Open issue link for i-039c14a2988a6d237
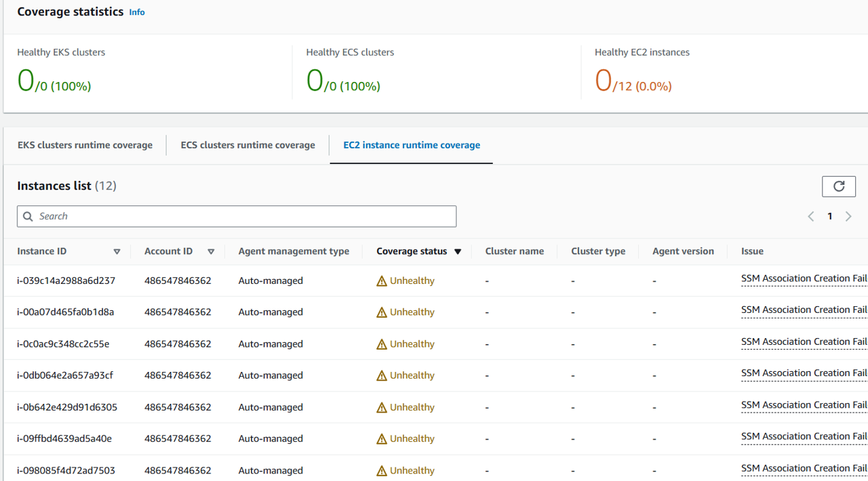868x481 pixels. pos(804,278)
